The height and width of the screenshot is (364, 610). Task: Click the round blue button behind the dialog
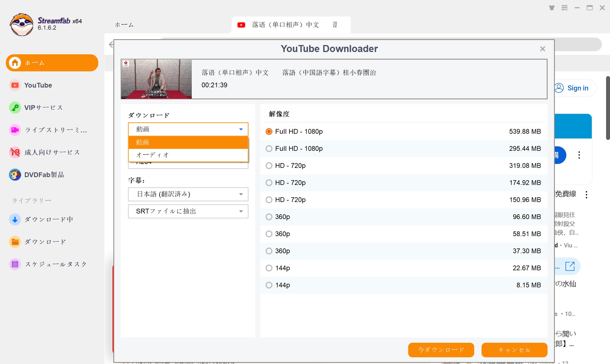click(x=560, y=155)
